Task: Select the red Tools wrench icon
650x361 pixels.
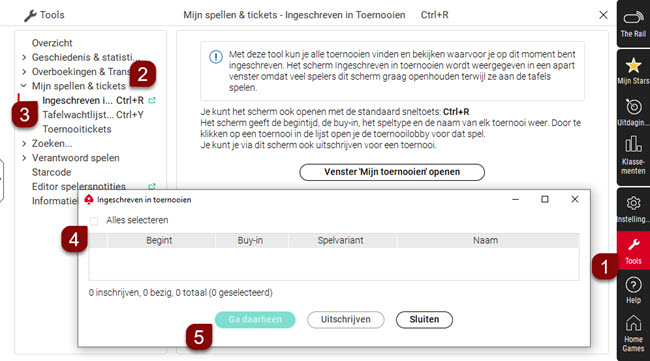Action: tap(633, 245)
